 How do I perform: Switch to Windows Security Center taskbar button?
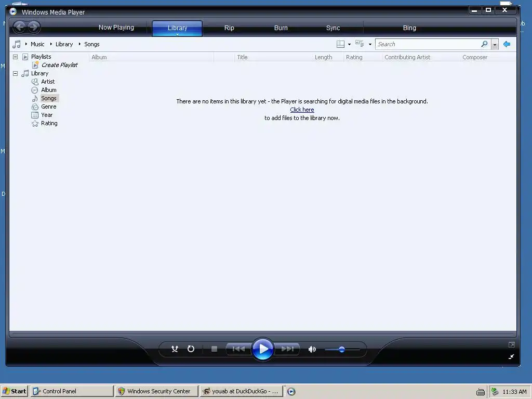(156, 391)
